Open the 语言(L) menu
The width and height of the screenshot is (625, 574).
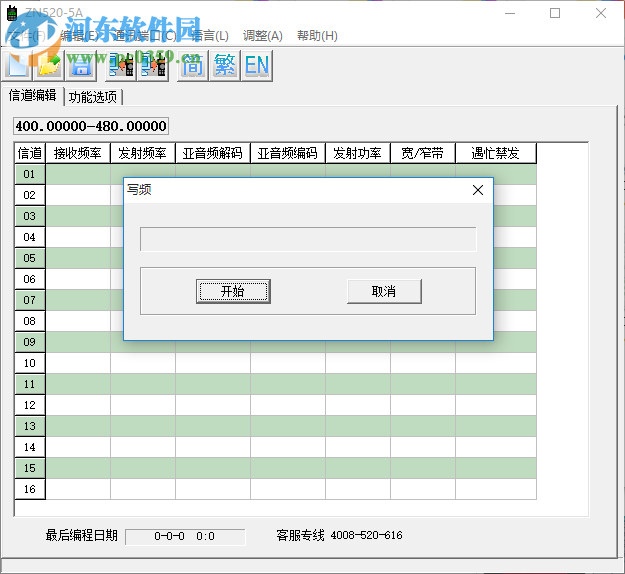click(210, 36)
